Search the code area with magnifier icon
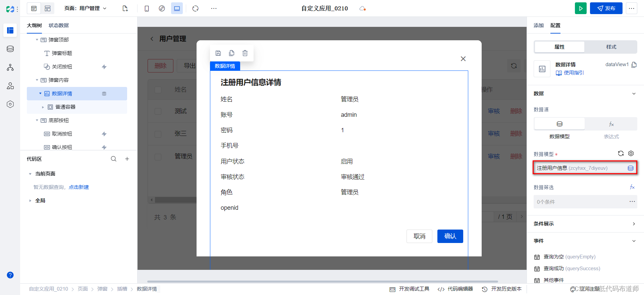Viewport: 644px width, 295px height. coord(114,159)
